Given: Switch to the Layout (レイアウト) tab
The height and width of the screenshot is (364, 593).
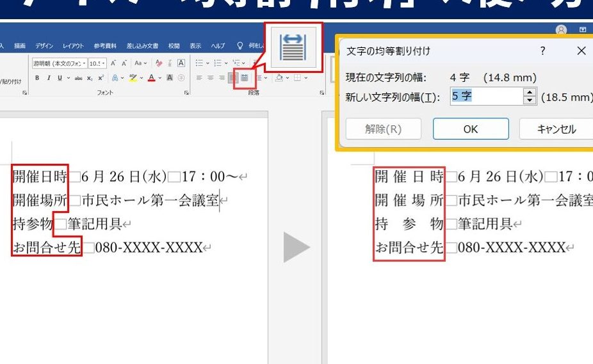Looking at the screenshot, I should click(x=74, y=45).
